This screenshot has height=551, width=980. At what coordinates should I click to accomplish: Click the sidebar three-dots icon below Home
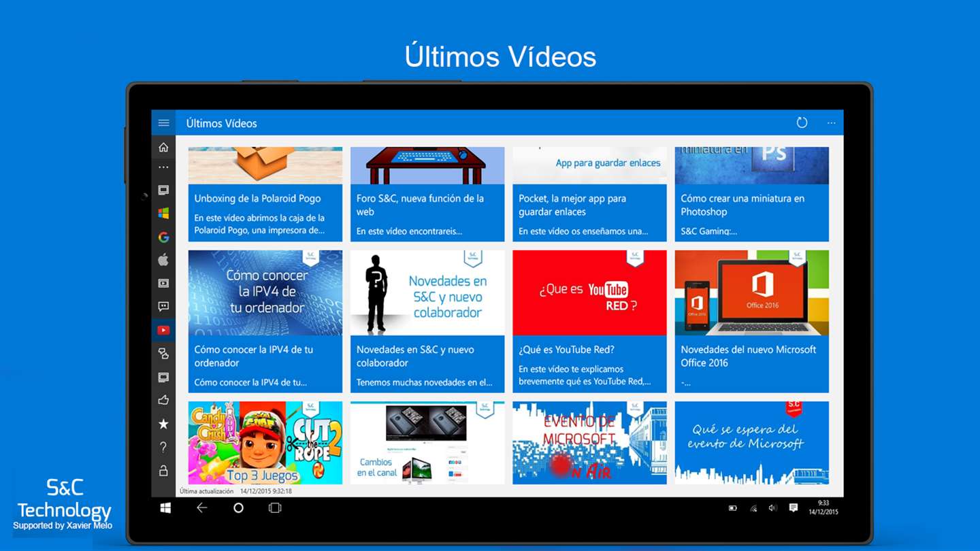163,167
